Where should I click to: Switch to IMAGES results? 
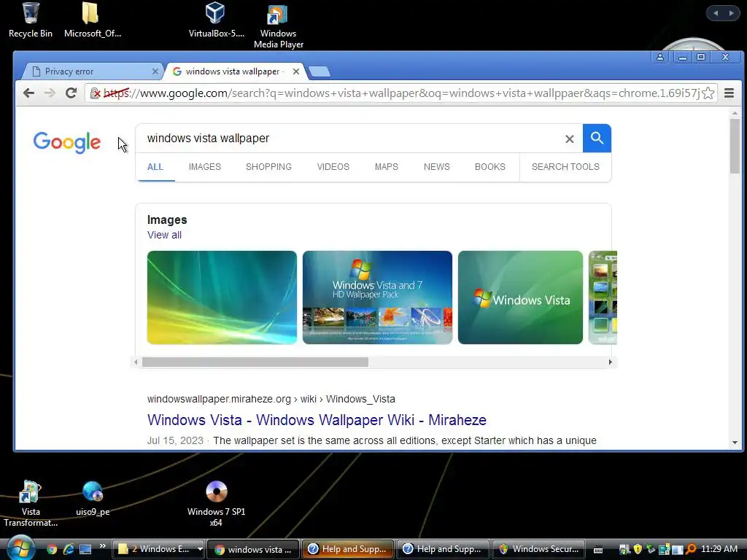pyautogui.click(x=205, y=167)
